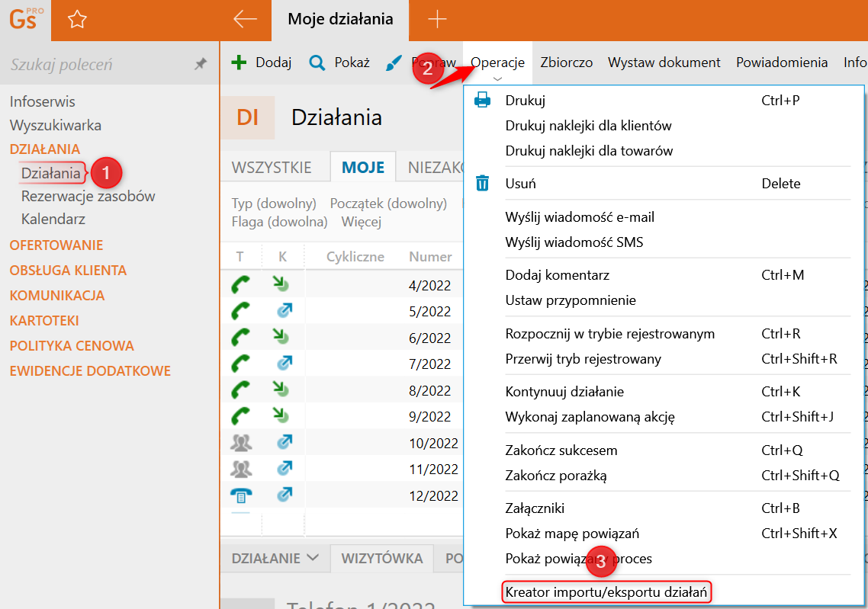This screenshot has width=868, height=609.
Task: Open Flaga (dowolna) filter
Action: [279, 222]
